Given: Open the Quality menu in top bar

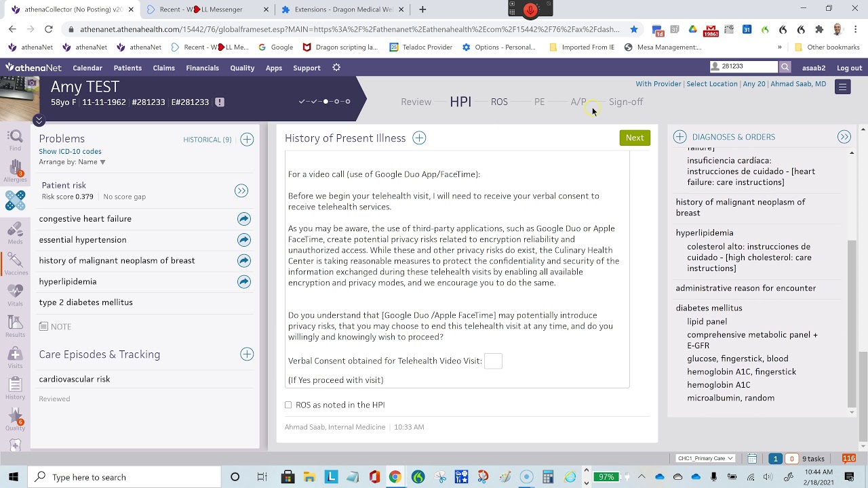Looking at the screenshot, I should tap(242, 68).
